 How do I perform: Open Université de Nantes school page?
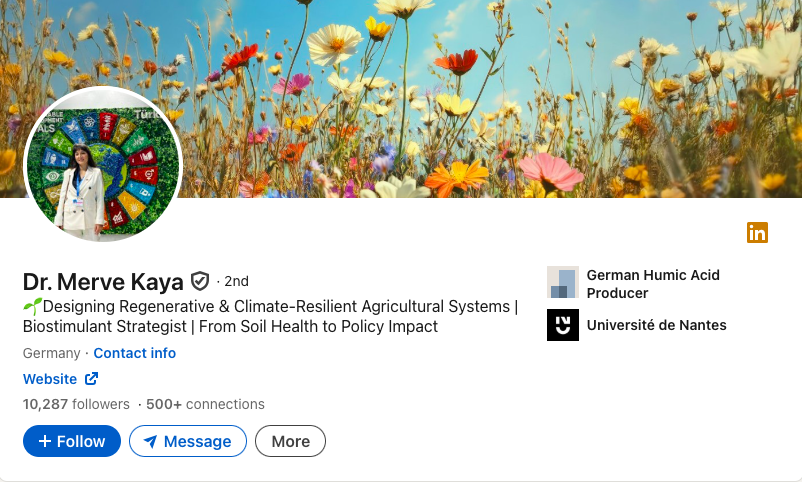pos(656,325)
